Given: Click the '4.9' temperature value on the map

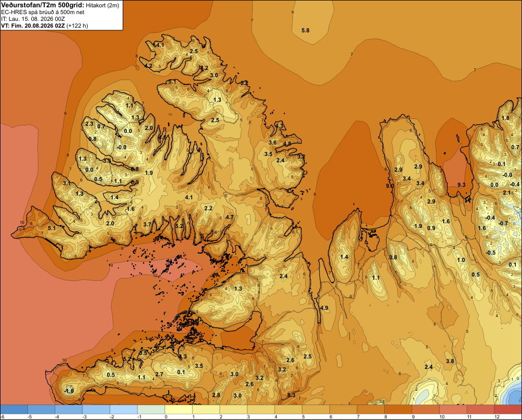Looking at the screenshot, I should tap(324, 308).
